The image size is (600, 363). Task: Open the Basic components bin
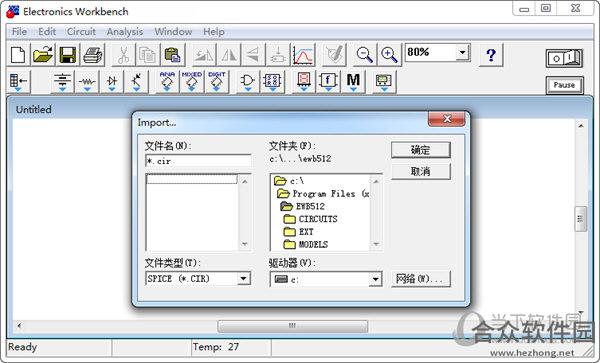pyautogui.click(x=87, y=82)
